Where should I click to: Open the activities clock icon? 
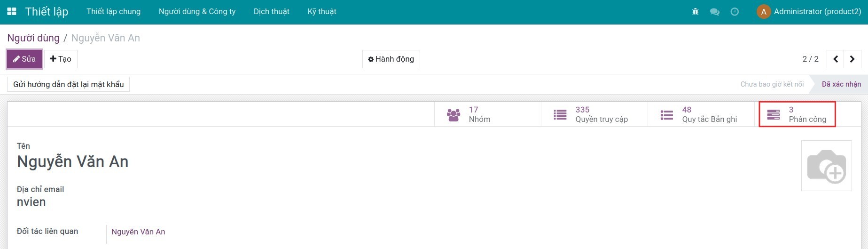[735, 12]
